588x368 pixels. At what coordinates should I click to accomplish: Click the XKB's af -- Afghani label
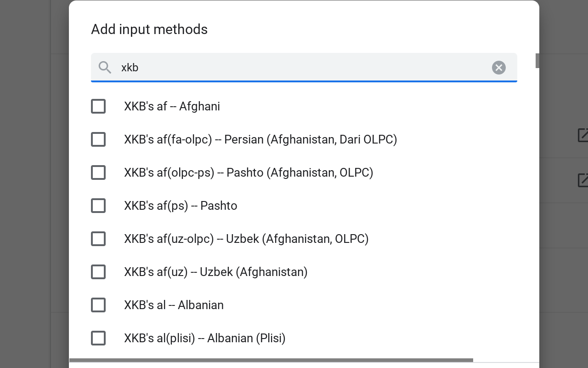coord(172,106)
